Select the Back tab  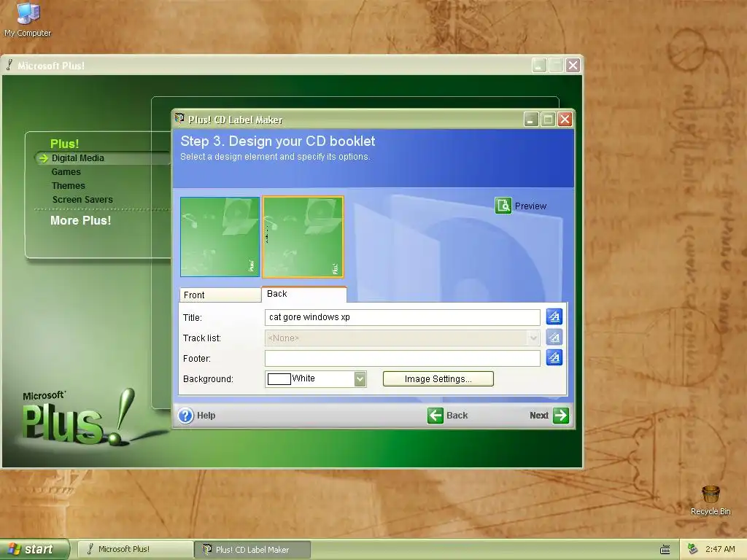pos(304,294)
